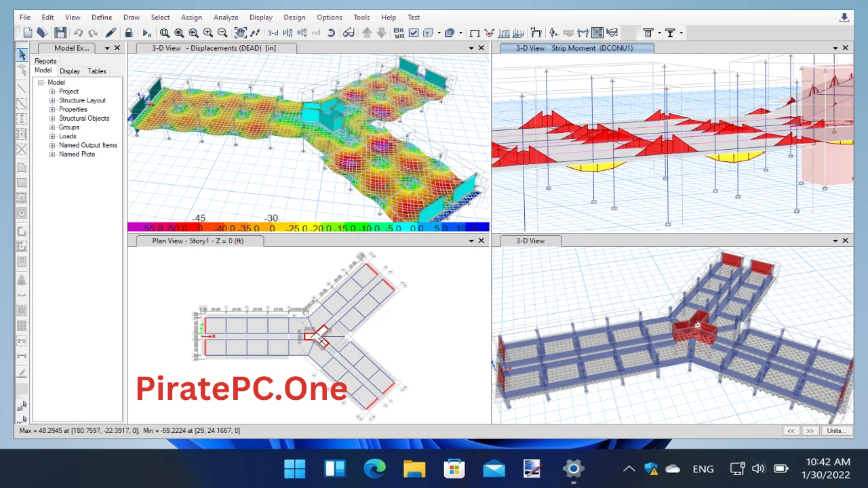Toggle set display options checkbox icon
The height and width of the screenshot is (488, 868).
click(414, 33)
